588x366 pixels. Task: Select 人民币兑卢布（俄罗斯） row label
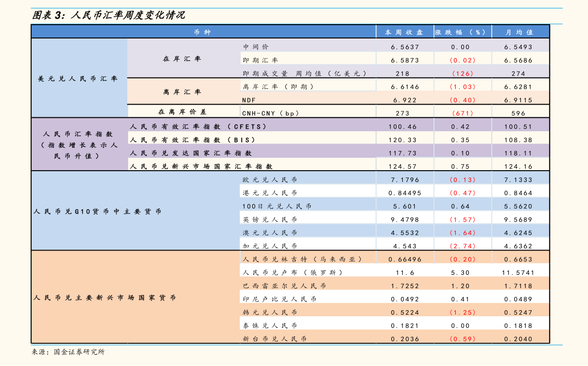(293, 273)
